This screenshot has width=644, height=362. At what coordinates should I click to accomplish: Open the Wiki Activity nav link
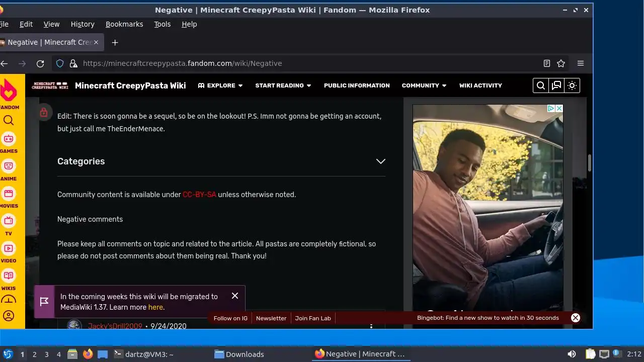tap(480, 85)
